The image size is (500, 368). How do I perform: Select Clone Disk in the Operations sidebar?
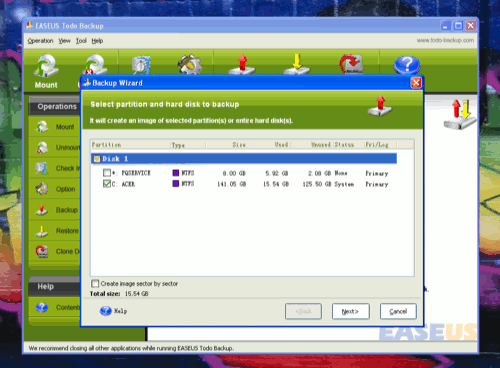coord(55,251)
